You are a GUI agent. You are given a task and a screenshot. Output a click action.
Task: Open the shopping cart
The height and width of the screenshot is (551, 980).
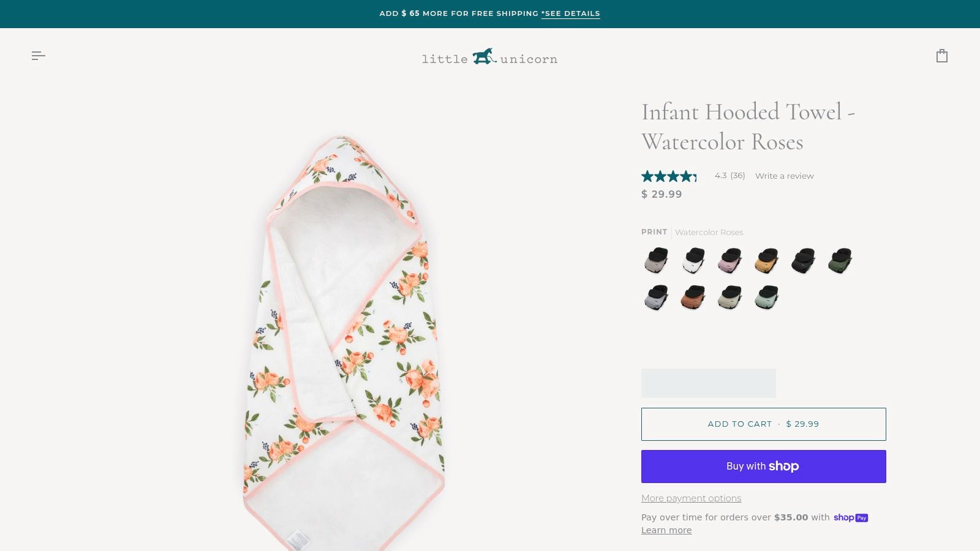coord(941,56)
